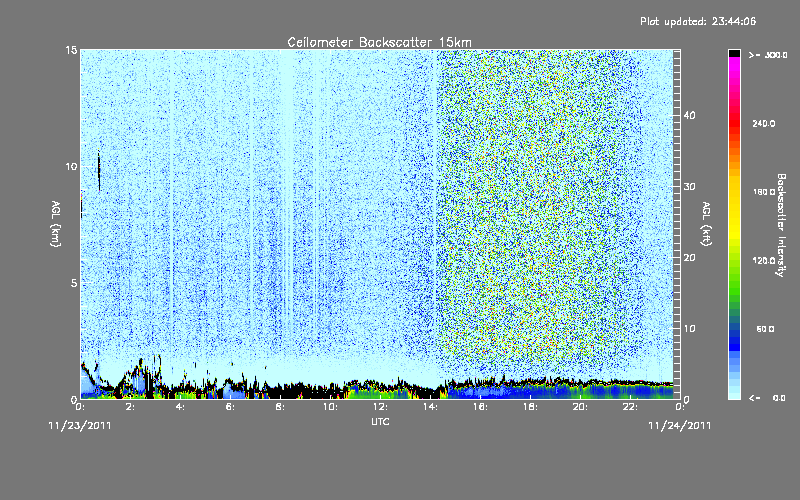Click the '22:' hour tick label

click(630, 407)
